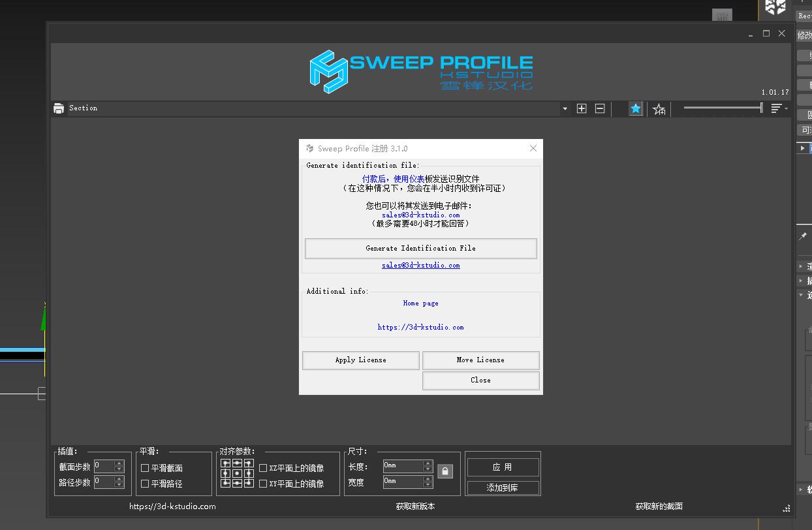812x530 pixels.
Task: Close registration dialog with title bar X
Action: tap(533, 148)
